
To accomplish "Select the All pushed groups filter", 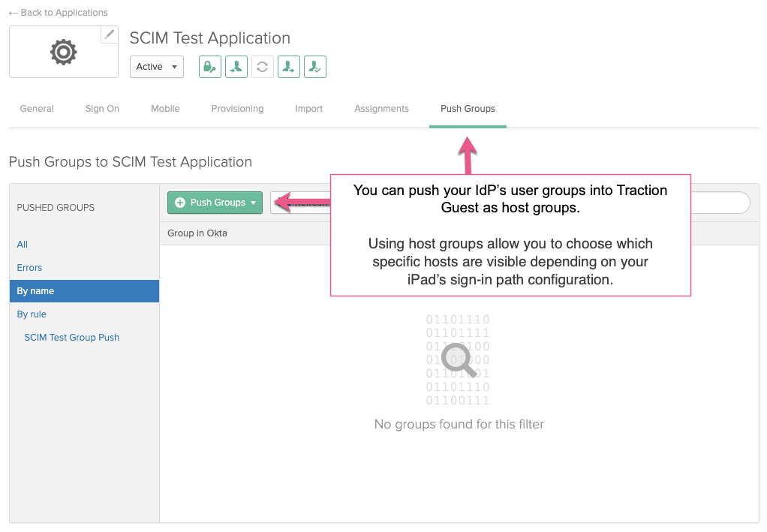I will (22, 244).
